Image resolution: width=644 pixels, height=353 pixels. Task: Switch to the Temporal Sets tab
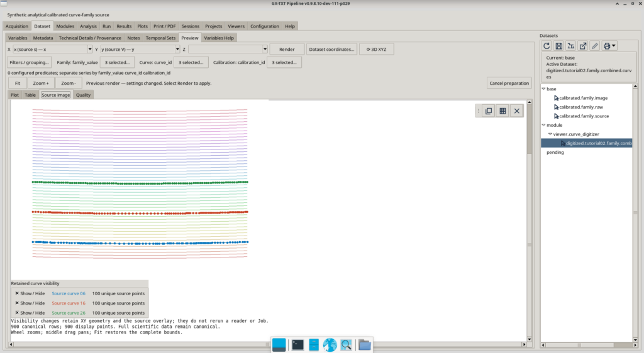(160, 38)
